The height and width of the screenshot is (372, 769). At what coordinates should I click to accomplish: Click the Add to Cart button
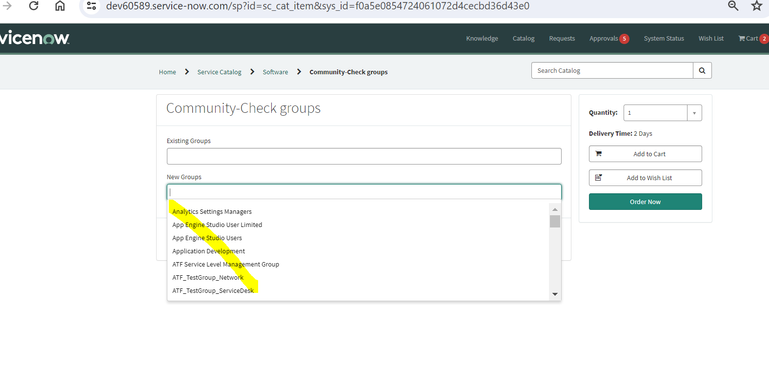(645, 154)
